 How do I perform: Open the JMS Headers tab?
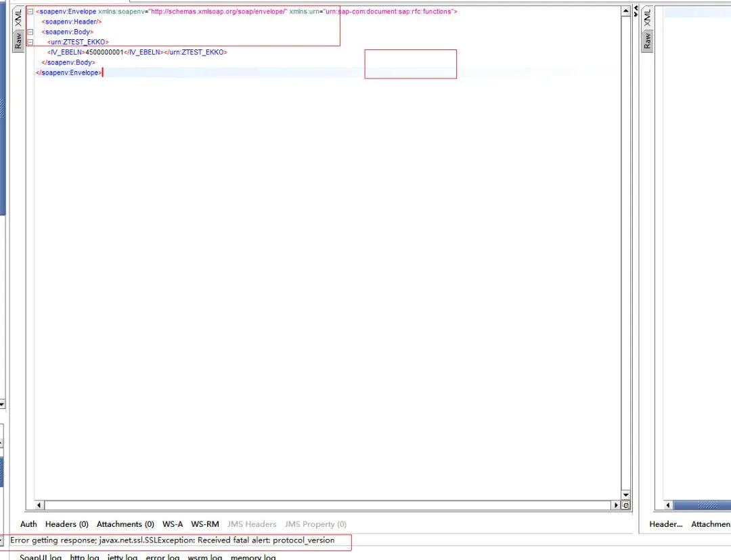point(252,524)
